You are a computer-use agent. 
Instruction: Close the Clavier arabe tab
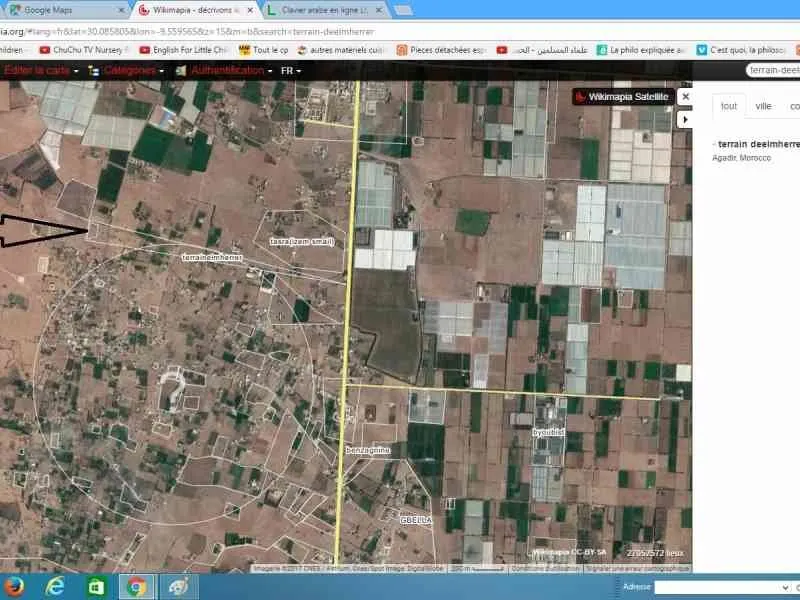pos(379,10)
